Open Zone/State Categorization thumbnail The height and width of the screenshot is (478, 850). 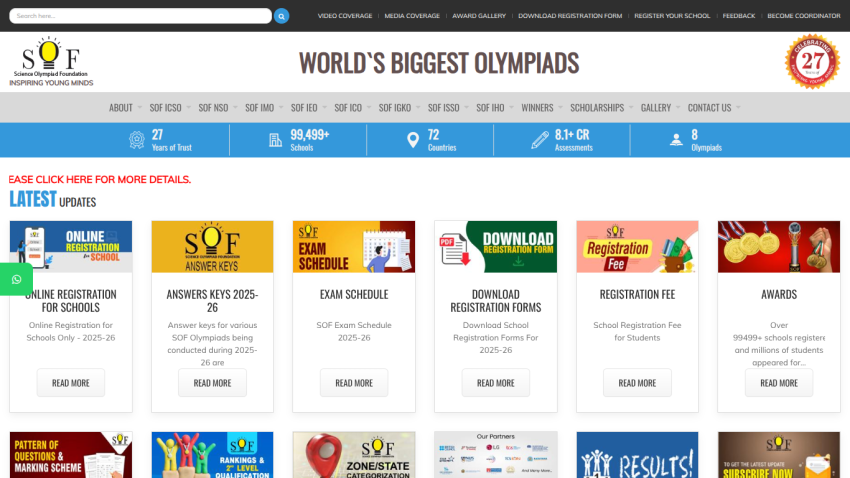click(354, 455)
